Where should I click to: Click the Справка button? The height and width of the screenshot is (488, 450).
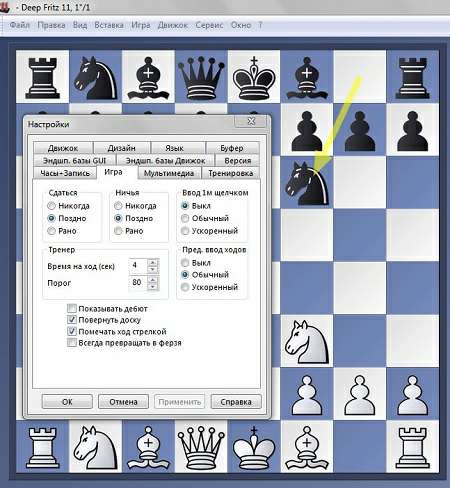coord(236,402)
